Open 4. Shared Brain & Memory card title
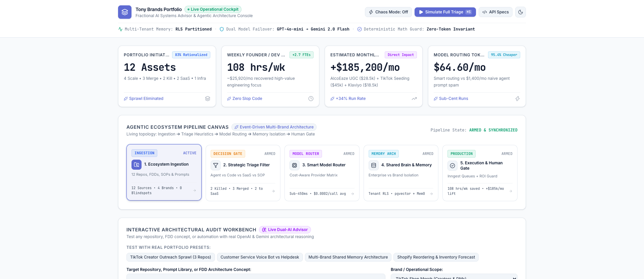Screen dimensions: 644x279 click(x=407, y=165)
